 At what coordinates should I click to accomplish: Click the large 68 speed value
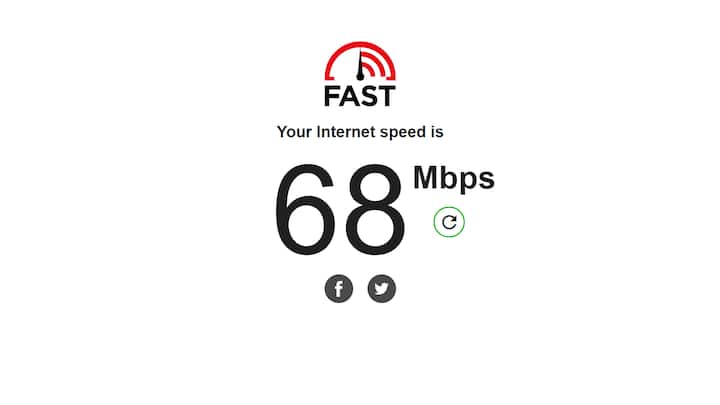340,209
